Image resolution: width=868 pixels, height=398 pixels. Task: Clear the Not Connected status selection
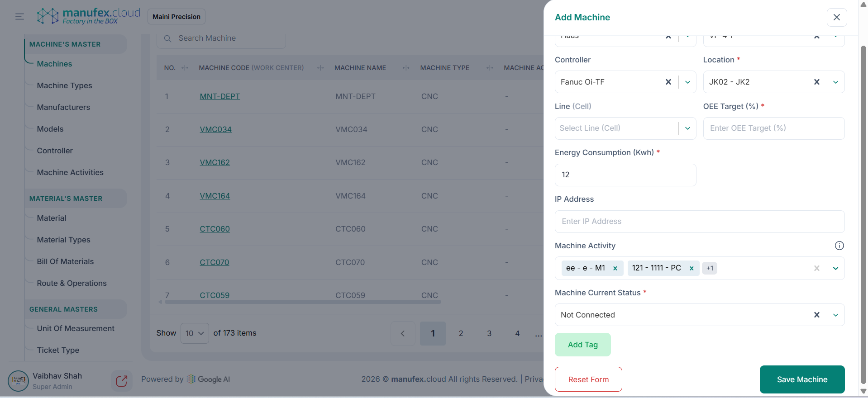817,315
